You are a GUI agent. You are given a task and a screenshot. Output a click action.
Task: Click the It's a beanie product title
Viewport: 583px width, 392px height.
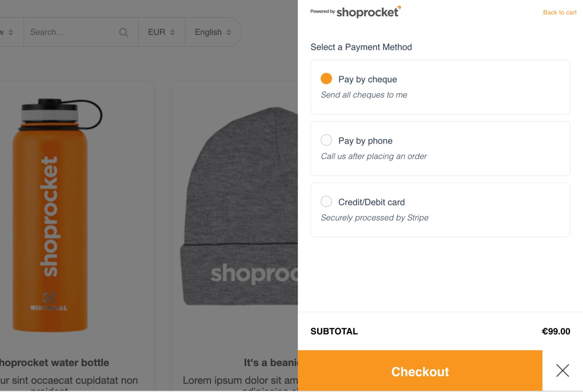tap(271, 363)
